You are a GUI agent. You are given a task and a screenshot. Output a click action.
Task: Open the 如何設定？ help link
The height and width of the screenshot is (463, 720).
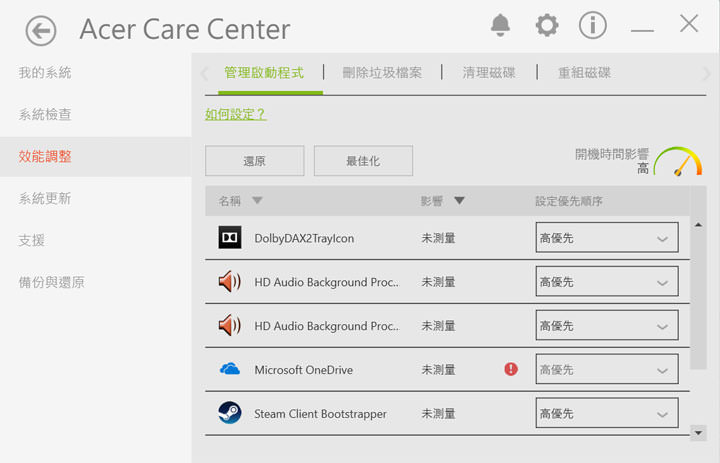[235, 114]
